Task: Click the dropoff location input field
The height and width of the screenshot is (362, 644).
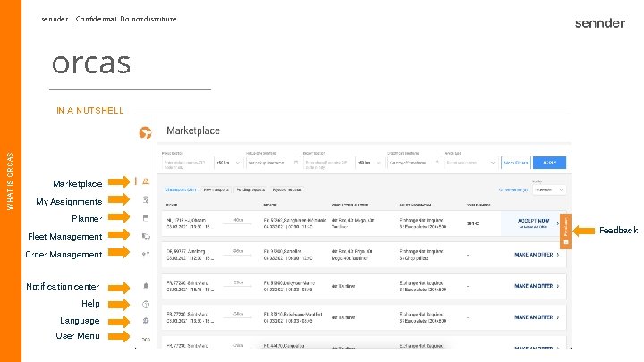Action: pyautogui.click(x=328, y=163)
